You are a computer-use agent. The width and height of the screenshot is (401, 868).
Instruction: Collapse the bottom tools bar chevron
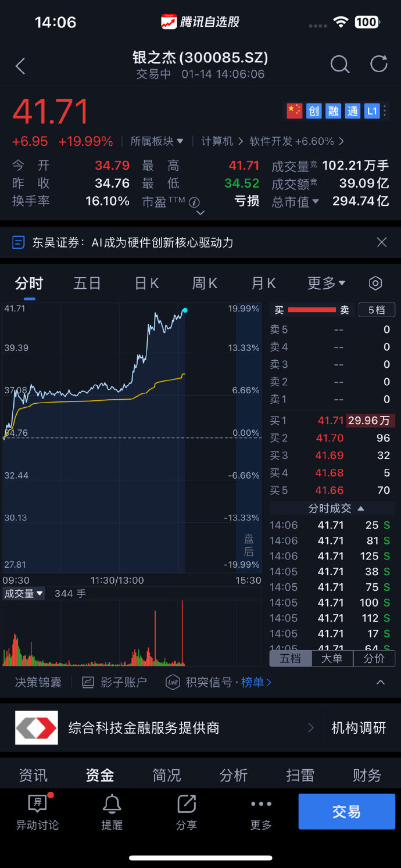[x=382, y=682]
